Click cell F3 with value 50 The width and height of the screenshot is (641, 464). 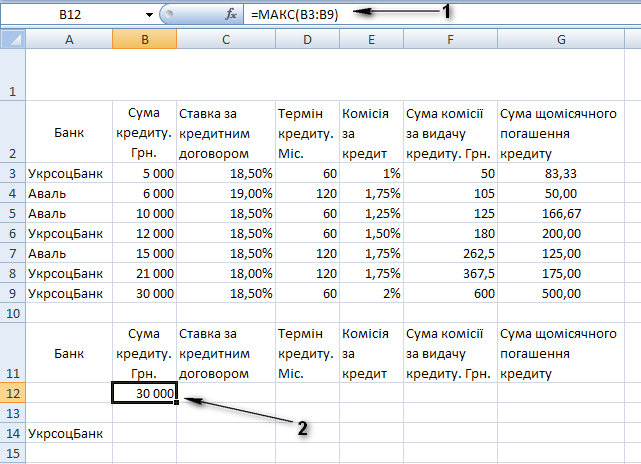click(450, 173)
